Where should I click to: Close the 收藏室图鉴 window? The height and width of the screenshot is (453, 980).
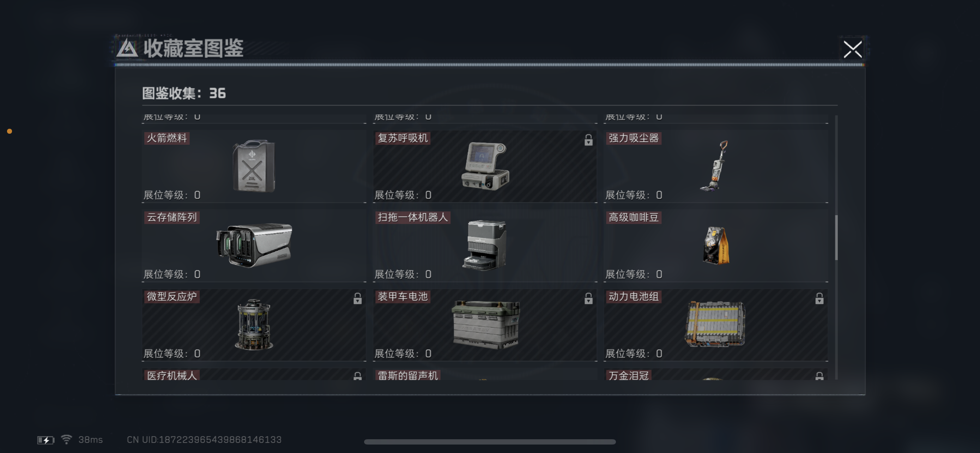[852, 49]
